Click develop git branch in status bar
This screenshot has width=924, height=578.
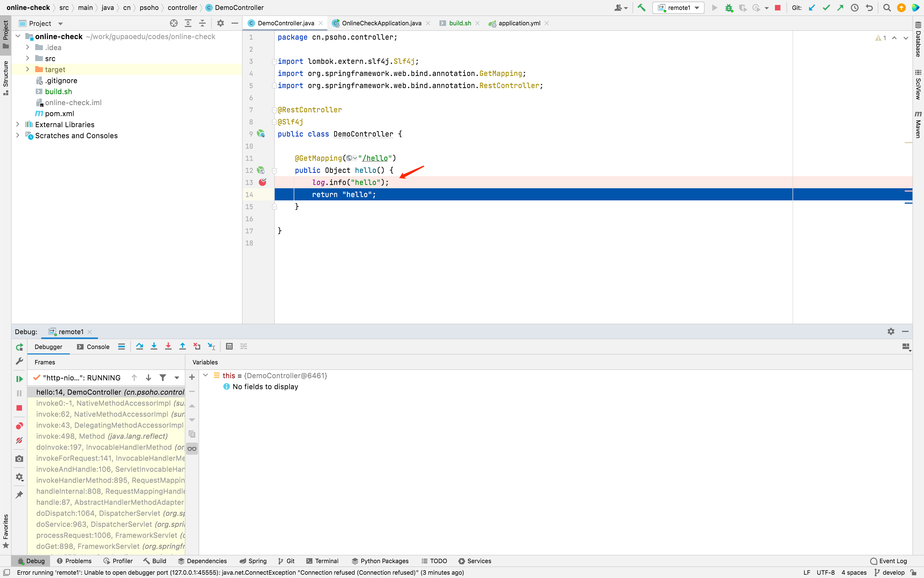pos(890,572)
